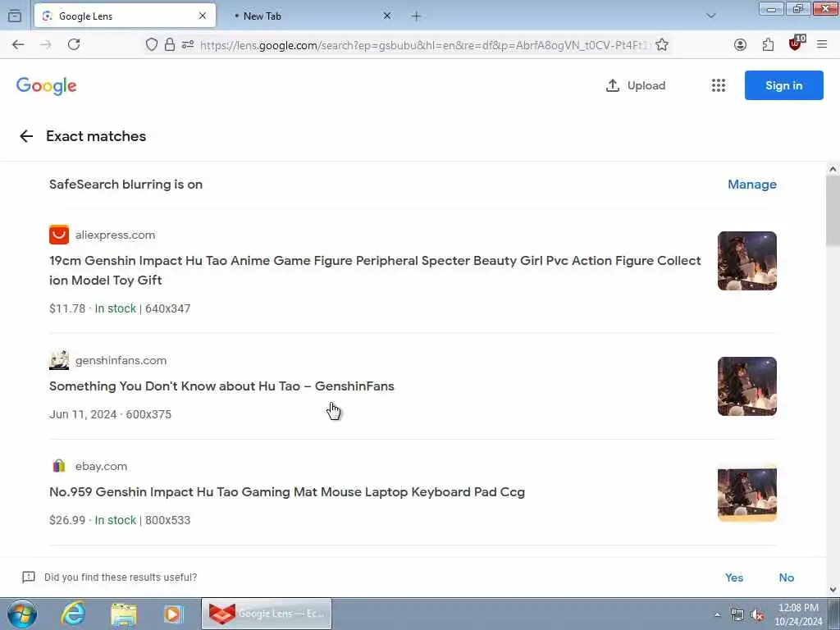
Task: Open Google apps grid
Action: (x=719, y=85)
